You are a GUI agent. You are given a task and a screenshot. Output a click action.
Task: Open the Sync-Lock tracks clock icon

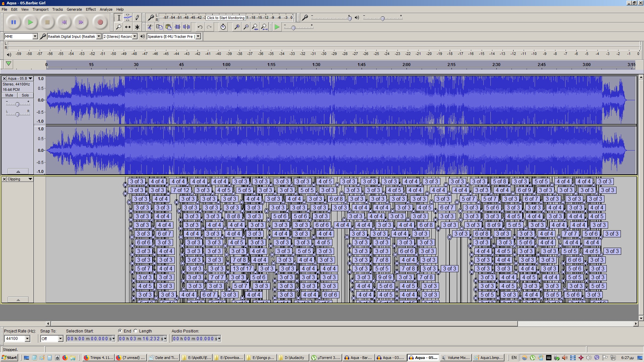pyautogui.click(x=223, y=27)
